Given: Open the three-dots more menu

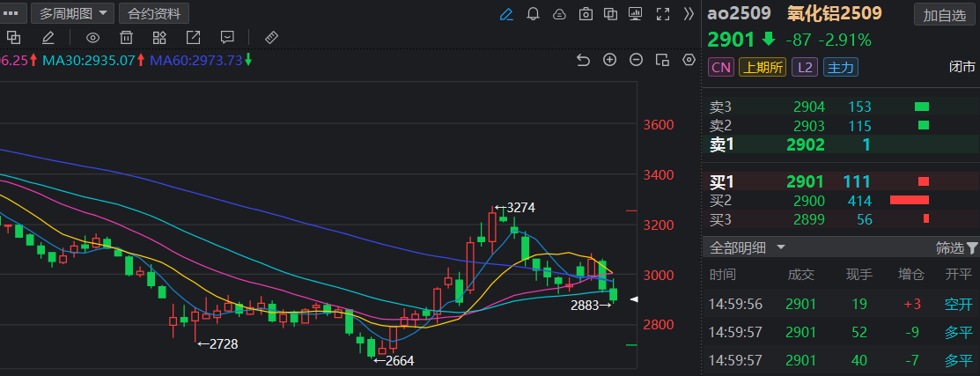Looking at the screenshot, I should (x=13, y=13).
